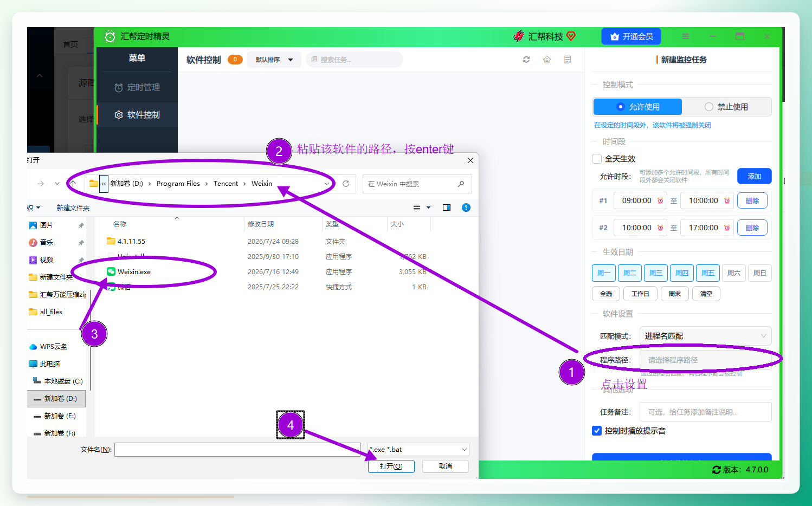
Task: Click the up-directory arrow in file dialog
Action: click(x=73, y=184)
